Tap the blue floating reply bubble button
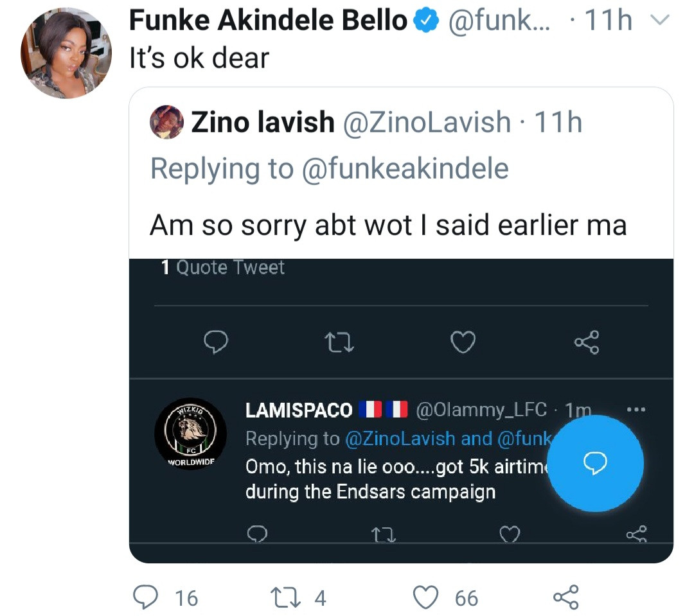The width and height of the screenshot is (694, 616). (x=596, y=464)
